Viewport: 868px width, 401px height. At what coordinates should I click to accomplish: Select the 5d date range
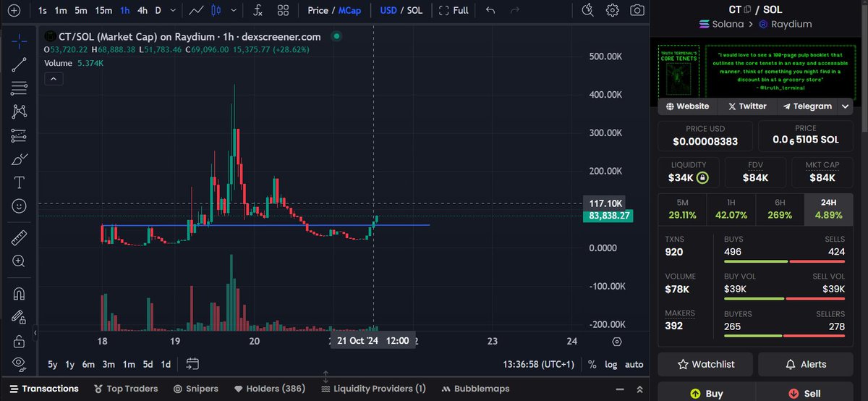point(148,364)
